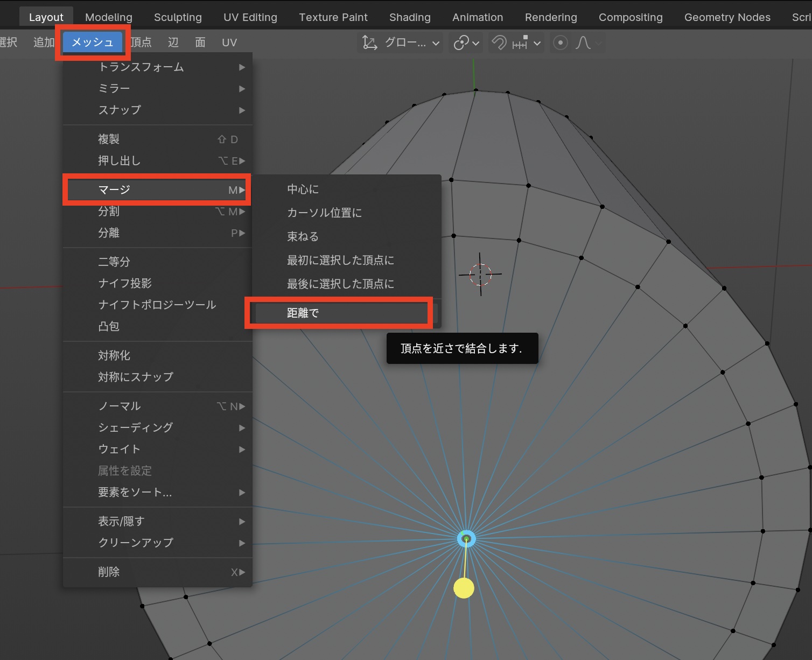812x660 pixels.
Task: Click the snap increment icon
Action: (520, 43)
